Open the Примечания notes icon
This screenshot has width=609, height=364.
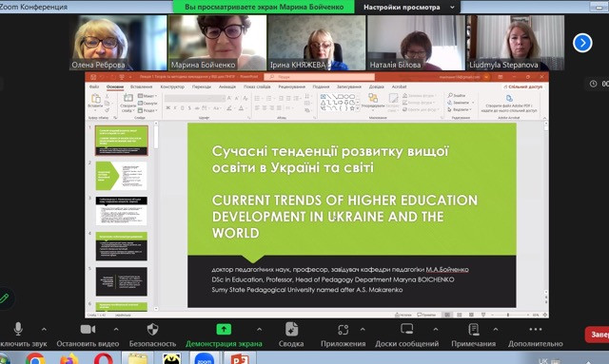coord(474,330)
